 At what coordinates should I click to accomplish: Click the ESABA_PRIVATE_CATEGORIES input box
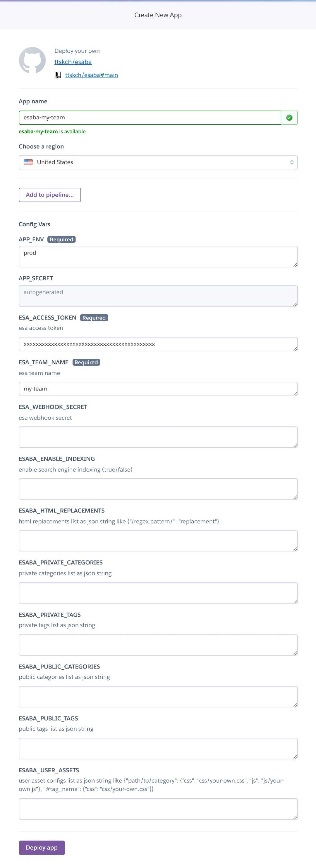tap(158, 593)
